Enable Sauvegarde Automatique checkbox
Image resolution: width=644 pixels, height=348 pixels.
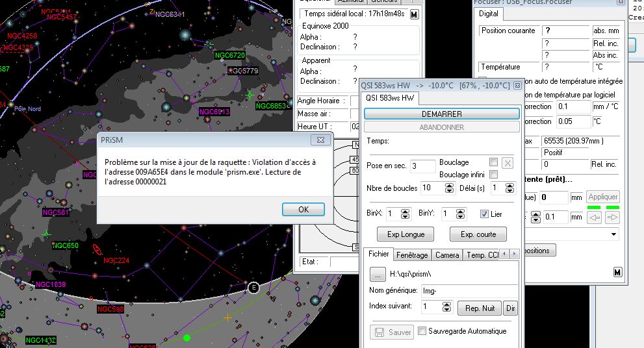pyautogui.click(x=422, y=331)
